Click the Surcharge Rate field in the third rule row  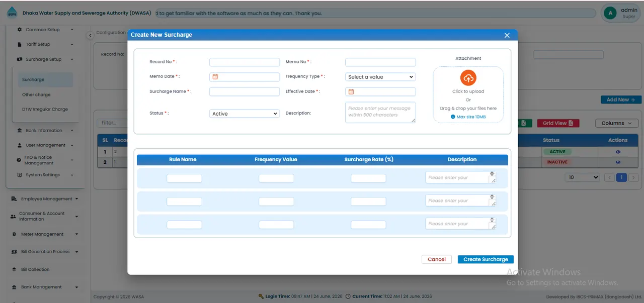tap(368, 225)
